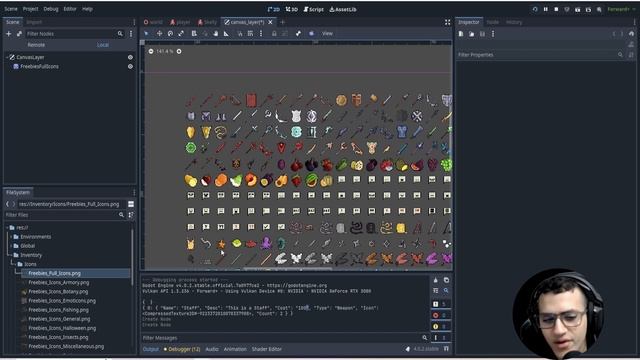Toggle distraction free mode icon

tap(447, 22)
